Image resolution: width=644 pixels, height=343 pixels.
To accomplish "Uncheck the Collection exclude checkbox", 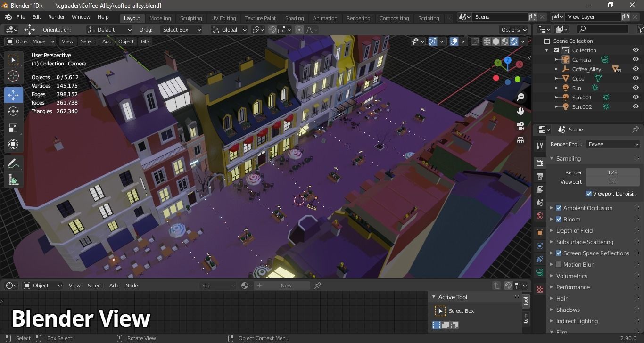I will click(556, 50).
